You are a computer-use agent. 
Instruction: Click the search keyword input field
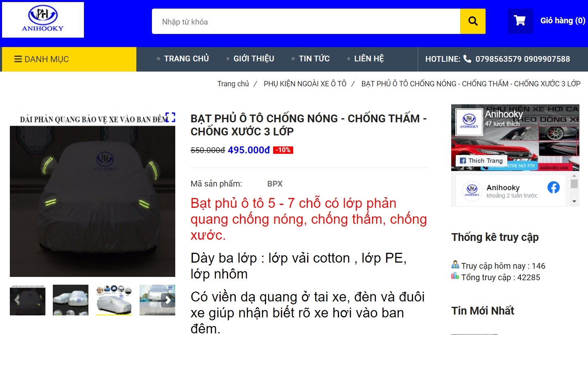click(x=306, y=21)
